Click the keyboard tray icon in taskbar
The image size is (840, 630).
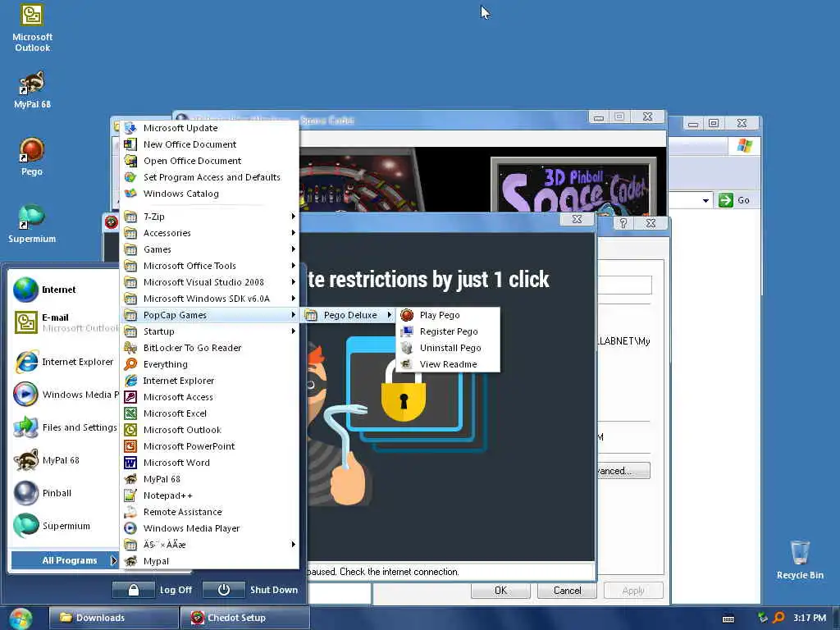728,619
